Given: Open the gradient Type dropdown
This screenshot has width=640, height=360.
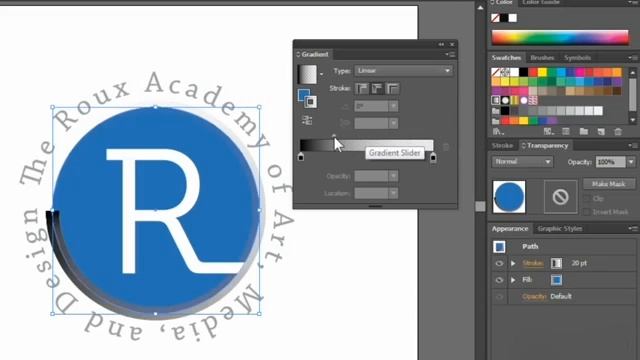Looking at the screenshot, I should point(403,71).
